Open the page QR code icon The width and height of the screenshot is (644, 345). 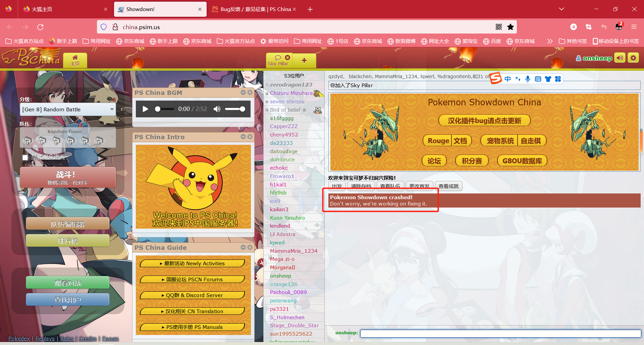point(499,27)
